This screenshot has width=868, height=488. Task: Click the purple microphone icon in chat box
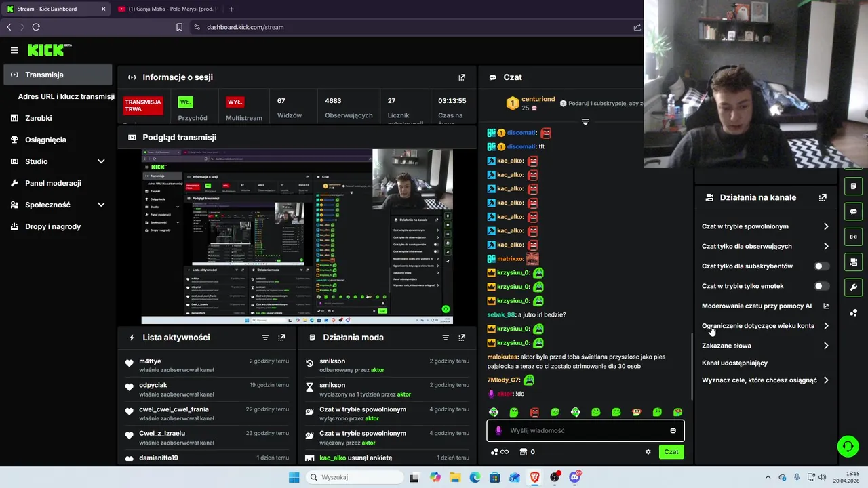coord(498,430)
